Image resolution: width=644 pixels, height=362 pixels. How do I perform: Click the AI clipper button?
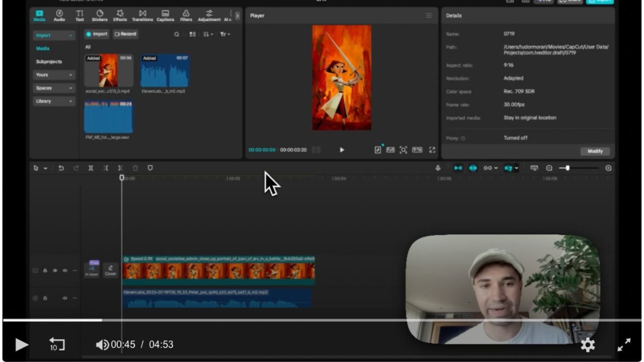92,270
